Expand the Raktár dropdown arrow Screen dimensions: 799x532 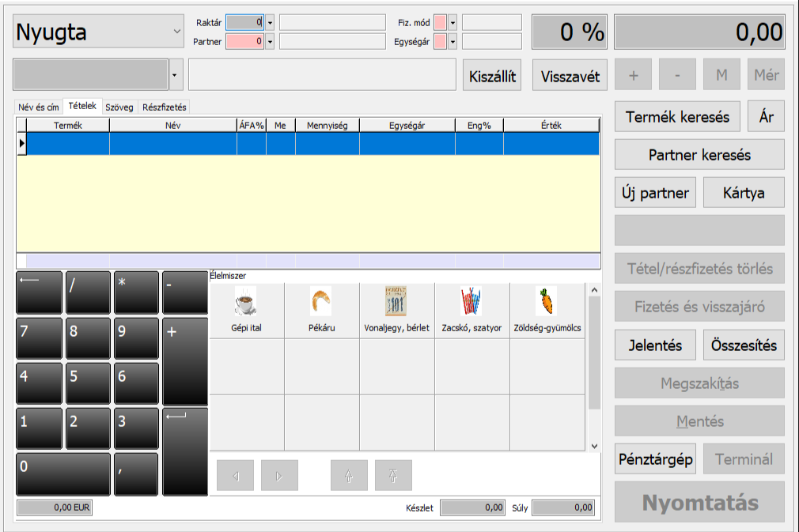(x=270, y=23)
